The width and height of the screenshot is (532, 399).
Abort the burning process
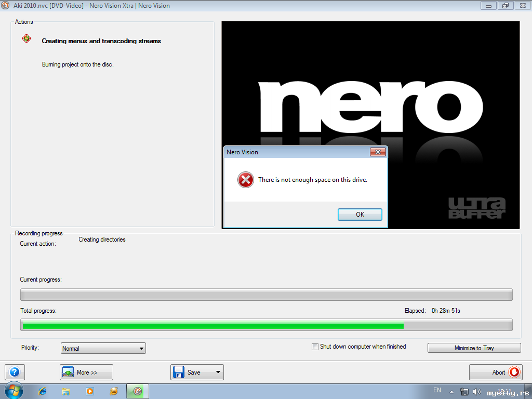tap(496, 372)
